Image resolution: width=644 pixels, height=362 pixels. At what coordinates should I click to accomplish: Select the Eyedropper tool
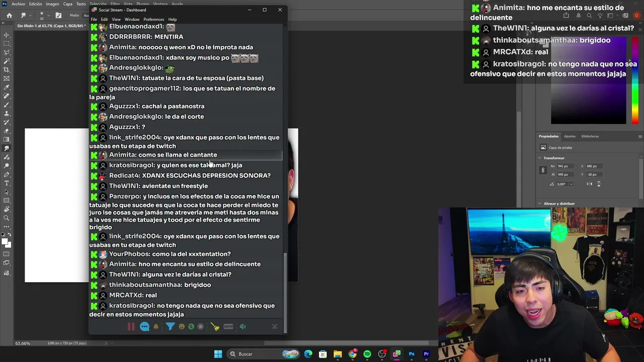[7, 87]
